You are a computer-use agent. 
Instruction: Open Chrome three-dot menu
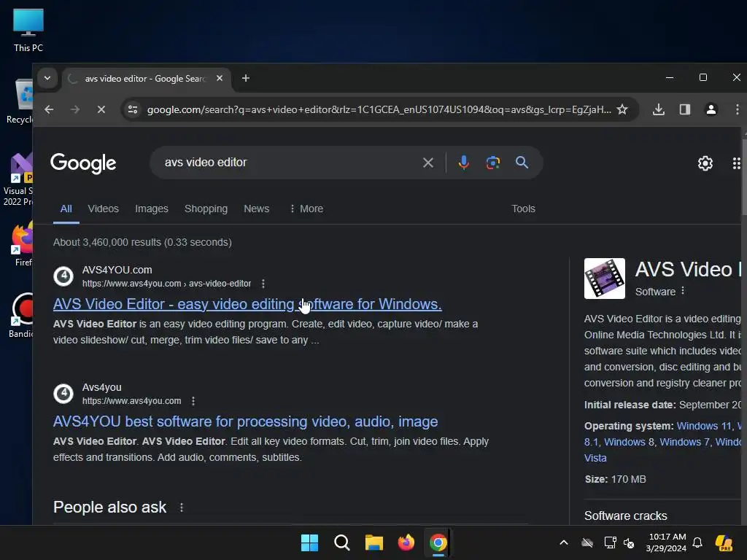click(737, 109)
